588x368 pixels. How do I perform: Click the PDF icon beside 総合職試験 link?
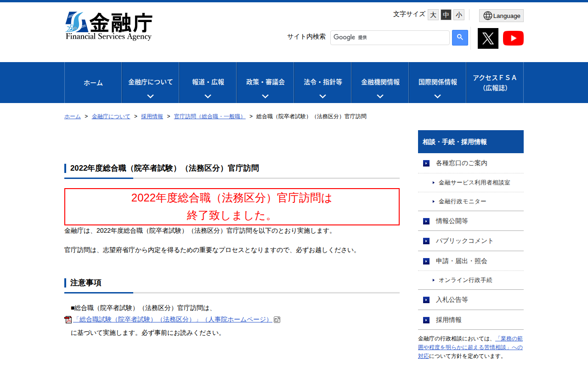coord(68,320)
